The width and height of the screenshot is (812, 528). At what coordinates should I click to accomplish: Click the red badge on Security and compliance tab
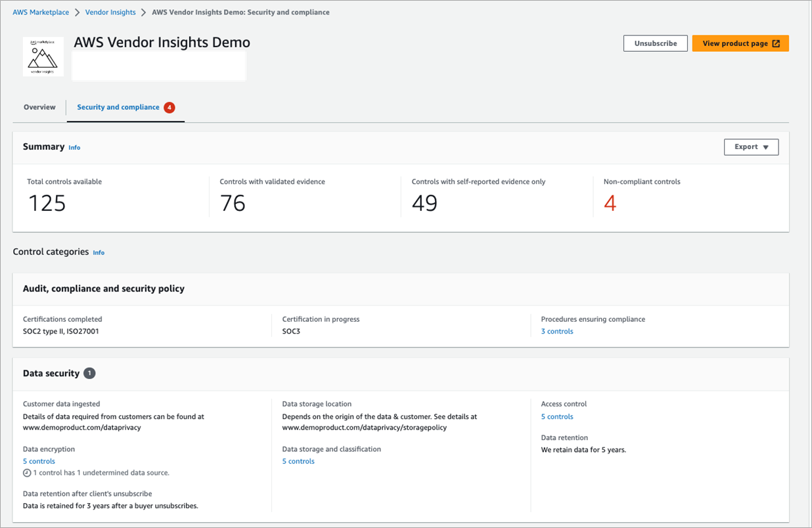point(169,107)
